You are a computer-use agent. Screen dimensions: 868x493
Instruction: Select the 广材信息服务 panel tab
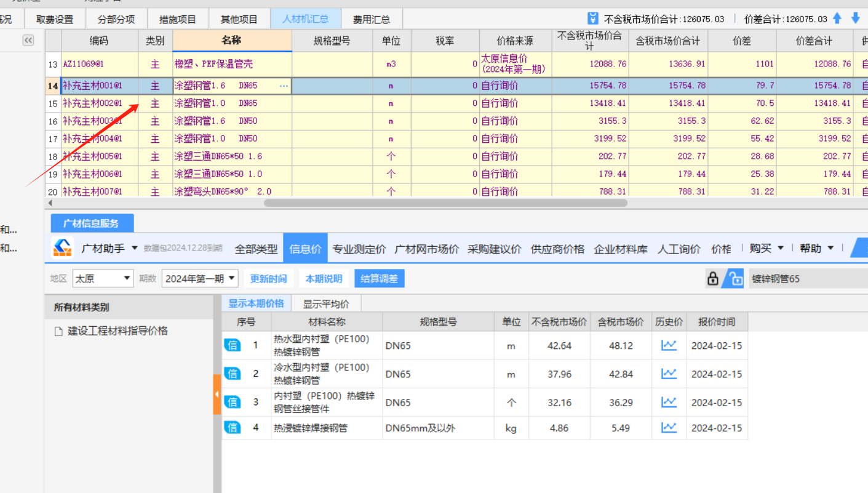click(x=91, y=223)
